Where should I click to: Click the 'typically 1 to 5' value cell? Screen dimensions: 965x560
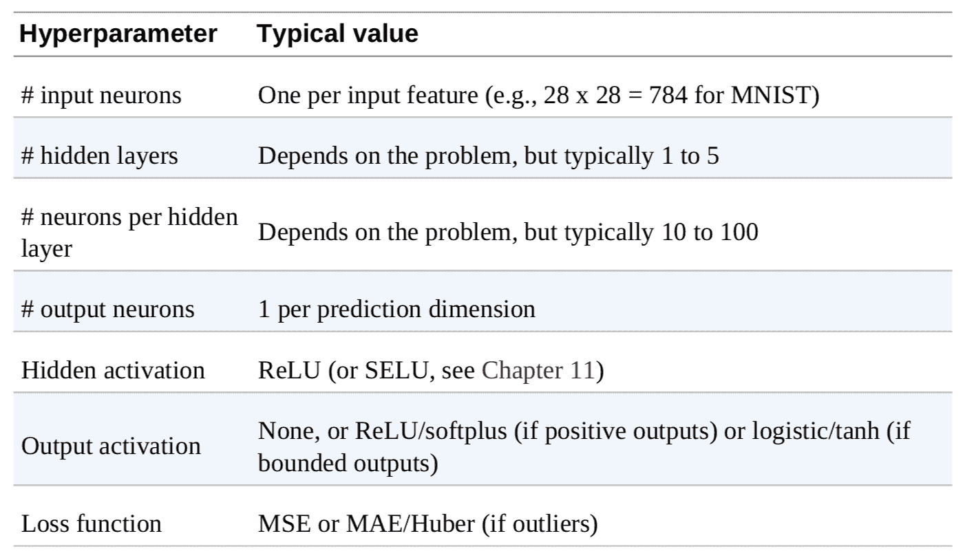click(x=488, y=155)
